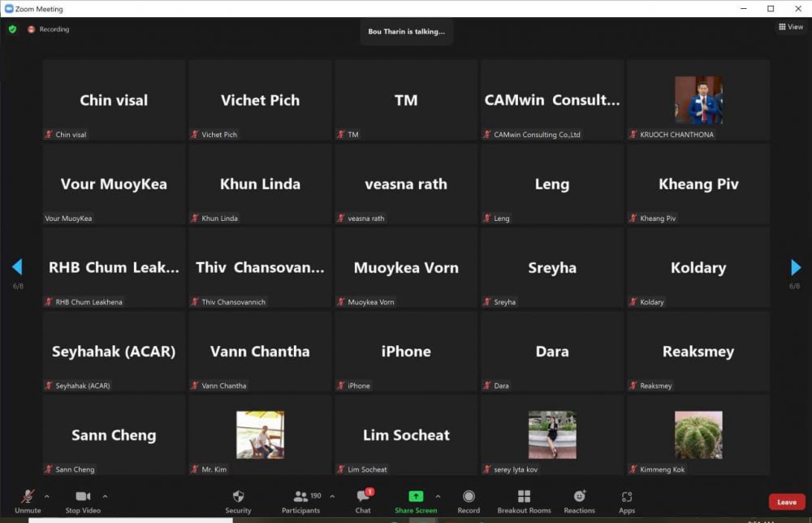The height and width of the screenshot is (523, 812).
Task: Open the Chat panel
Action: click(x=363, y=497)
